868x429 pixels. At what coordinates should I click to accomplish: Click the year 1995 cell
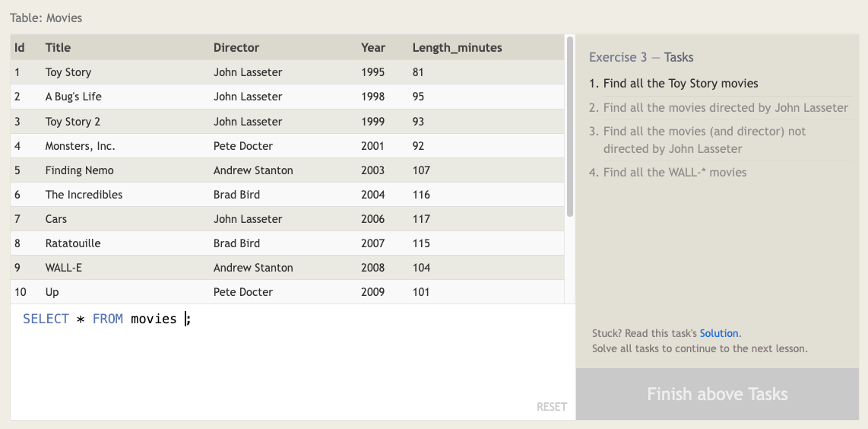tap(372, 72)
